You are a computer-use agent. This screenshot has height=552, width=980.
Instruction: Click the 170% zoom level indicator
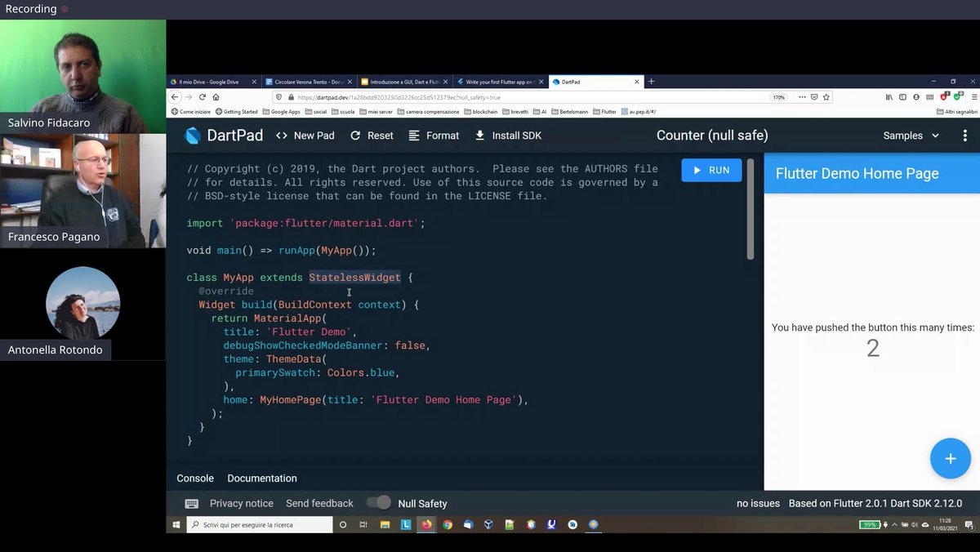(778, 97)
